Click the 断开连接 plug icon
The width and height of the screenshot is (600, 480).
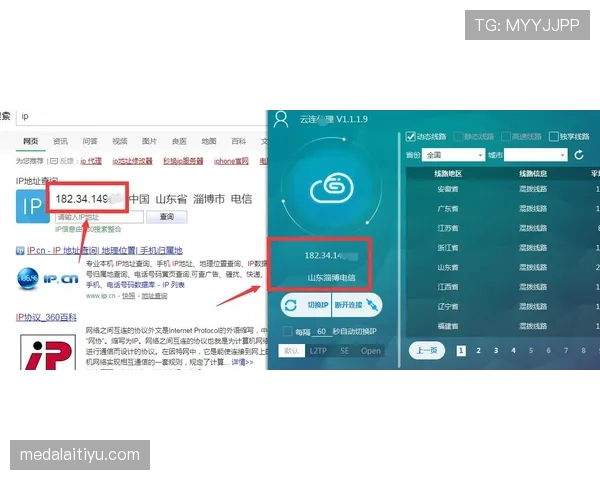tap(372, 305)
